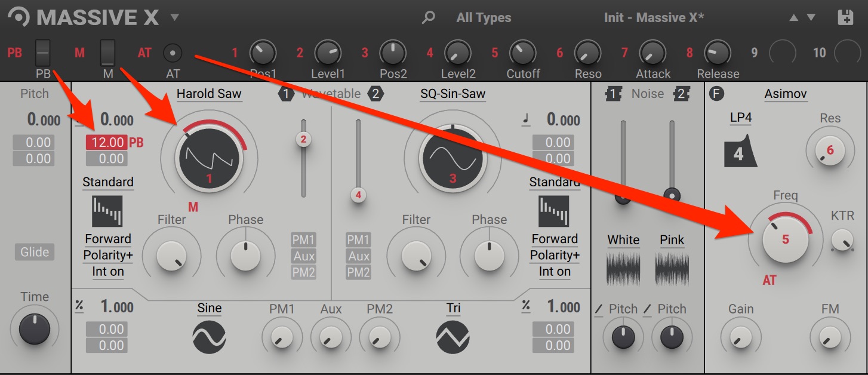Open the Standard mode menu on oscillator 1
This screenshot has height=375, width=868.
pos(108,182)
